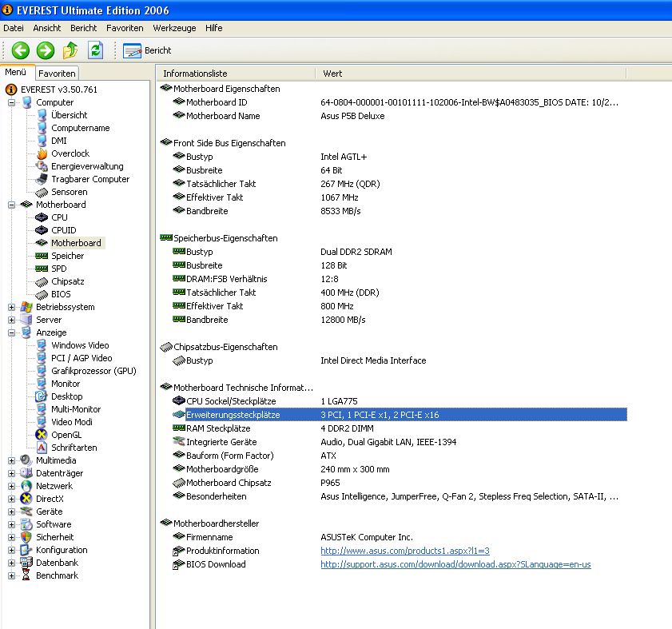Select the Schriftarten font icon
This screenshot has width=672, height=629.
click(x=42, y=448)
